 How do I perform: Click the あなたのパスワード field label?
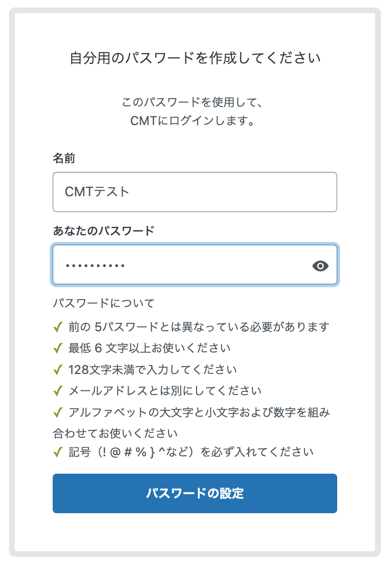103,231
